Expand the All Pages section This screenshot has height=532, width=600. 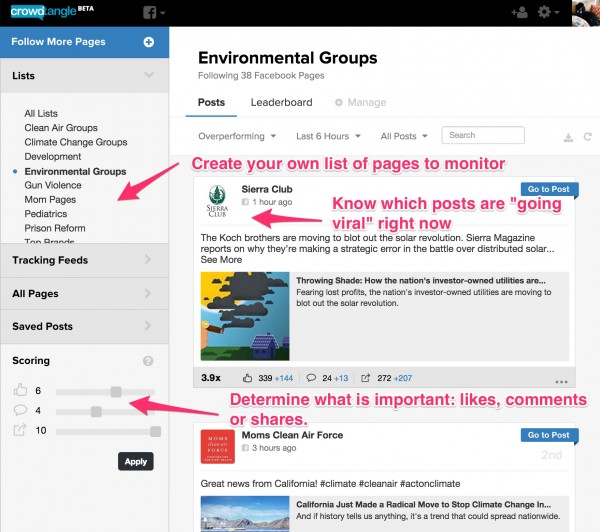pos(84,294)
